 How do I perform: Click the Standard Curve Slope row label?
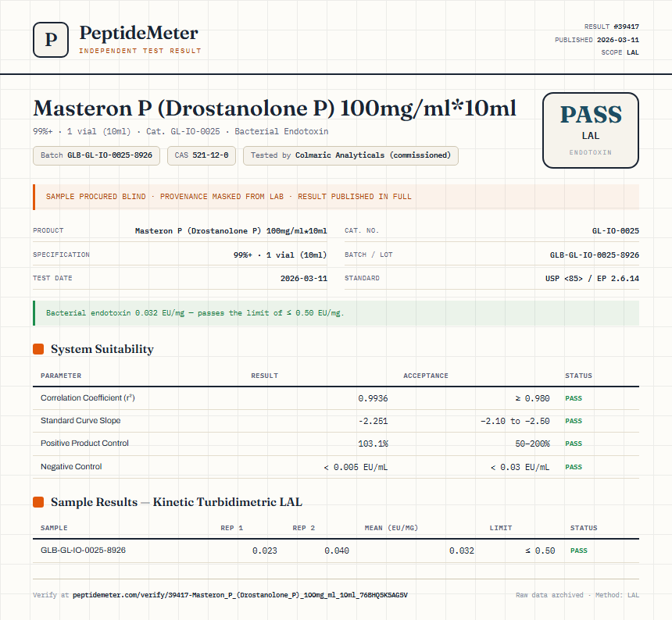coord(80,420)
